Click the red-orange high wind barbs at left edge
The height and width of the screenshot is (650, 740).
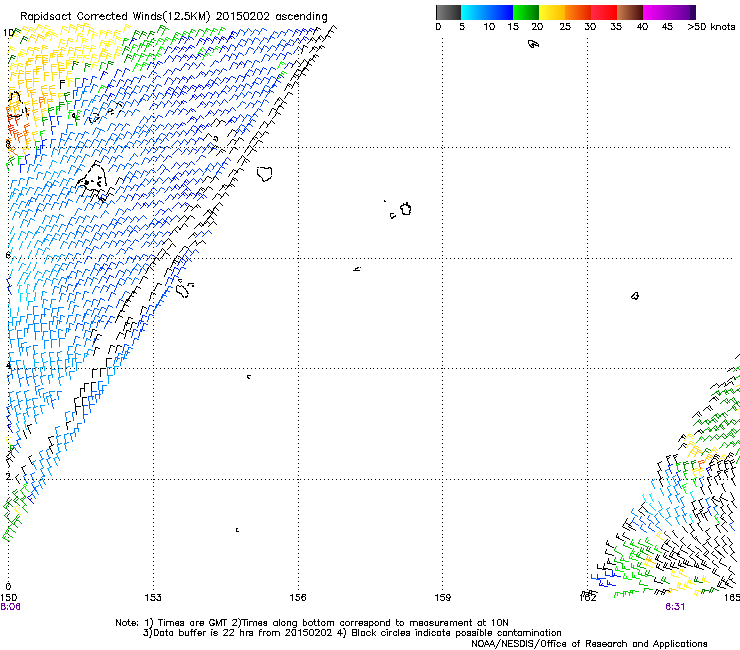17,130
